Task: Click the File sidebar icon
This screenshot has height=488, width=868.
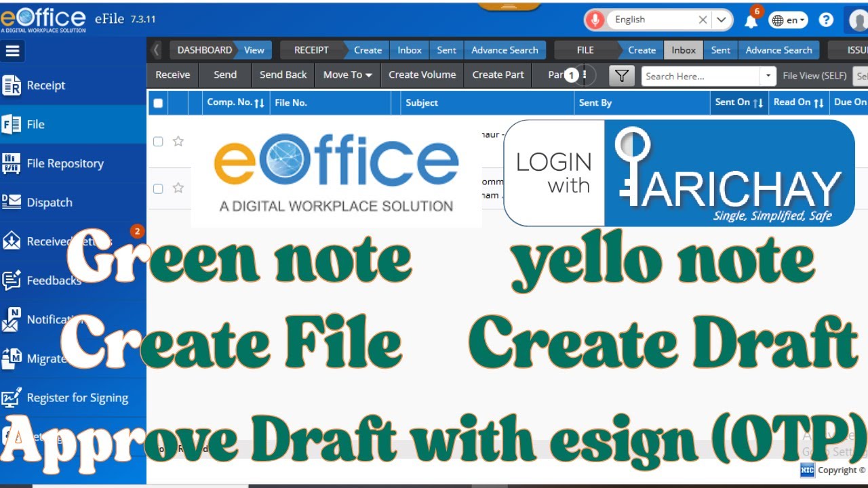Action: (x=12, y=125)
